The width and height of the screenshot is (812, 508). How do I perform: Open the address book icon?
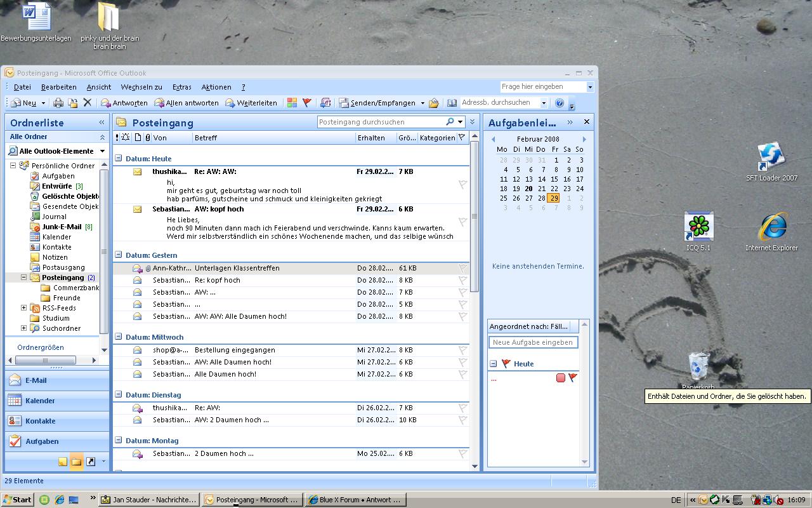pyautogui.click(x=452, y=103)
